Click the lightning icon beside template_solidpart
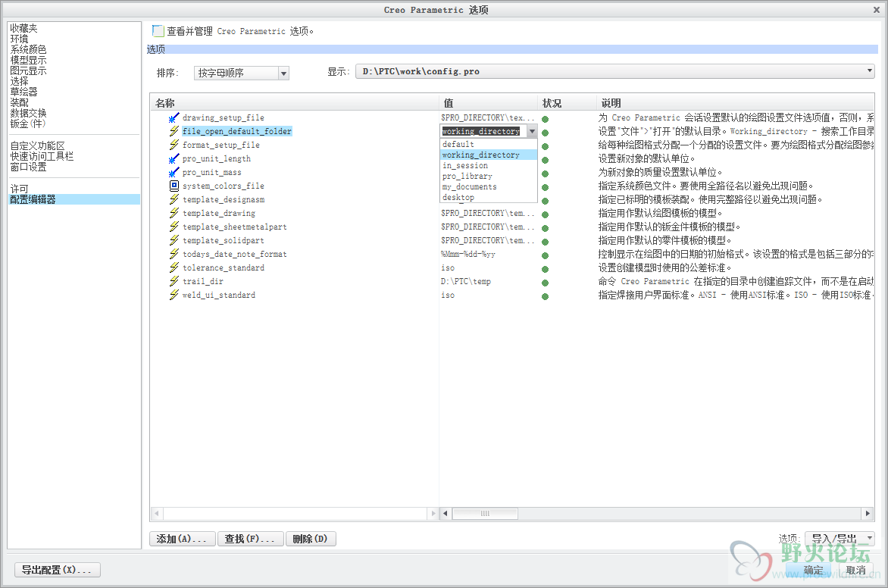This screenshot has height=588, width=888. (x=174, y=240)
